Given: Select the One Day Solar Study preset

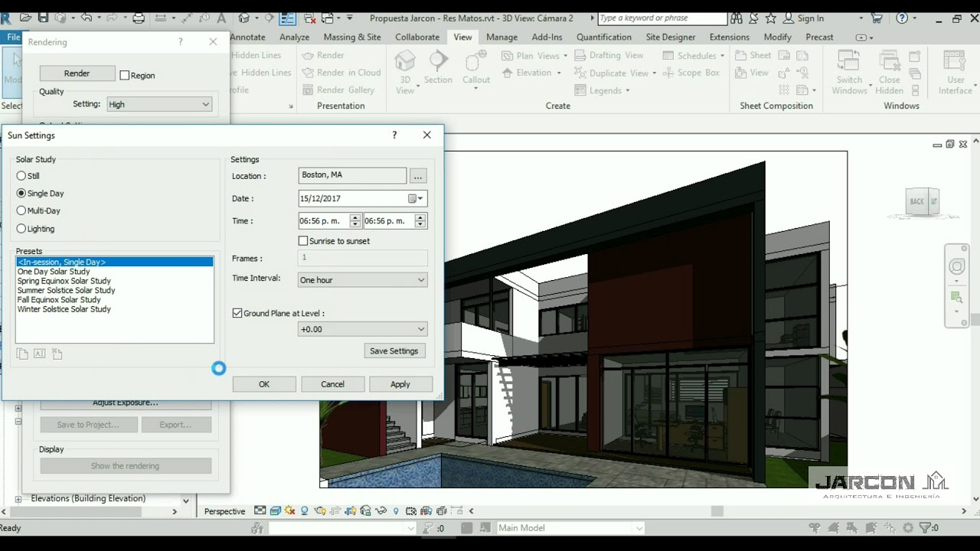Looking at the screenshot, I should tap(54, 272).
